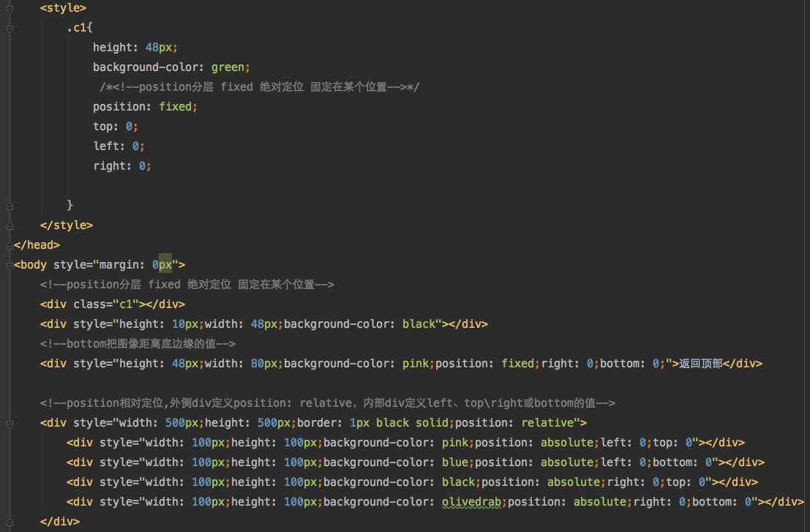Collapse the .c1{ rule fold marker
810x532 pixels.
10,29
